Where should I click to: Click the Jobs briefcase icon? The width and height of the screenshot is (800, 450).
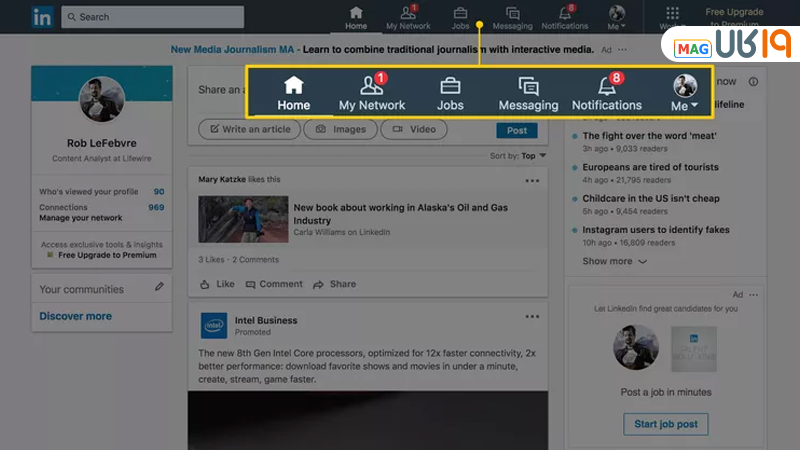(x=450, y=85)
